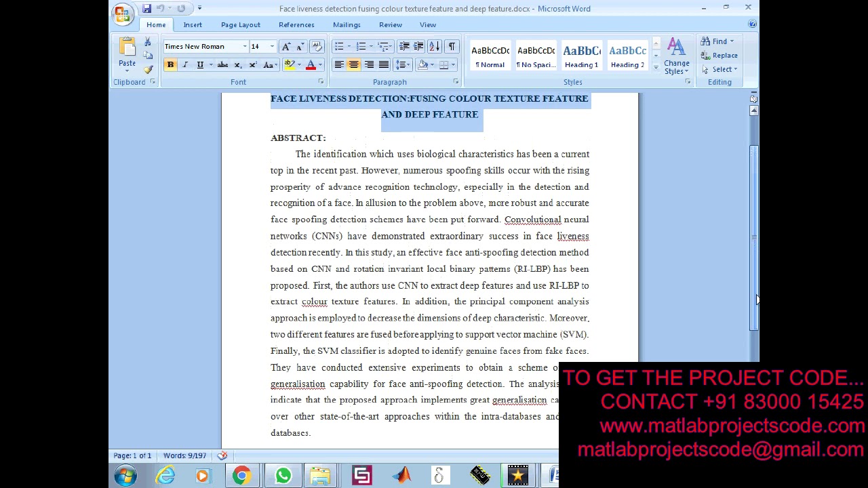Click the Increase Indent icon

tap(418, 47)
